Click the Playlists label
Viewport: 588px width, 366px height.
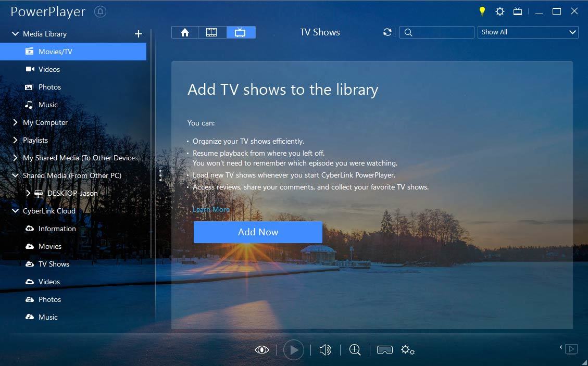(x=35, y=140)
